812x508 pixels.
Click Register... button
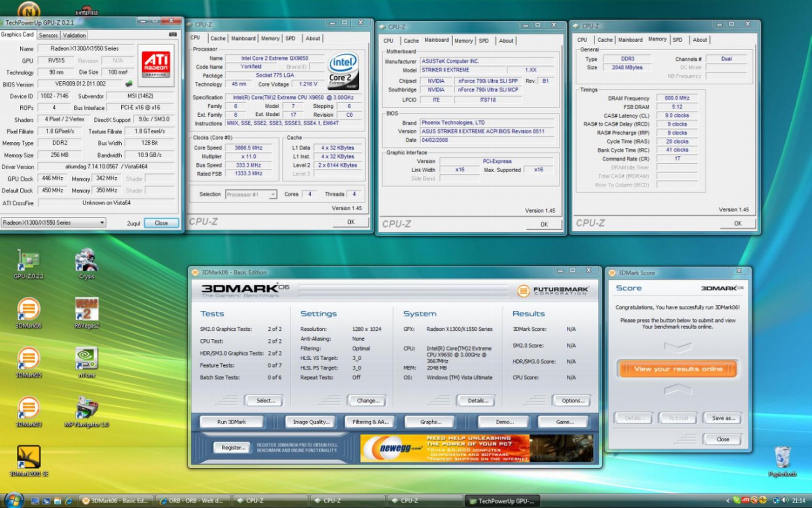point(233,448)
